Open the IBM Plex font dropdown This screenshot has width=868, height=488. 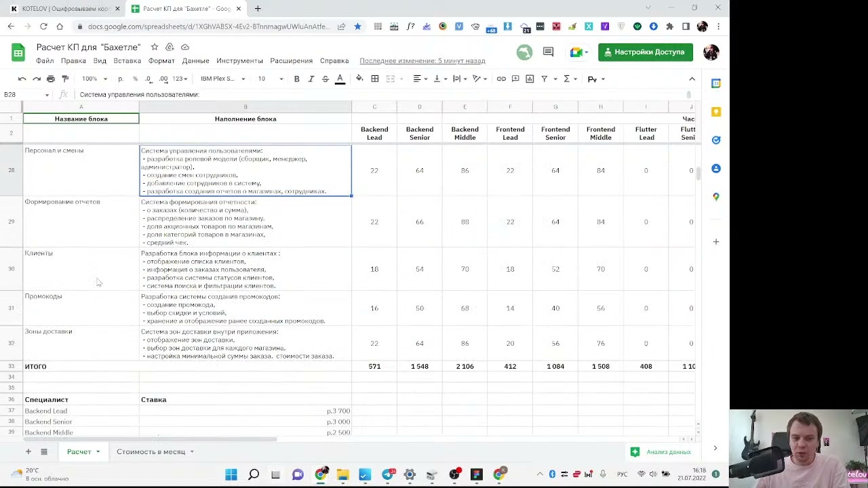(222, 79)
